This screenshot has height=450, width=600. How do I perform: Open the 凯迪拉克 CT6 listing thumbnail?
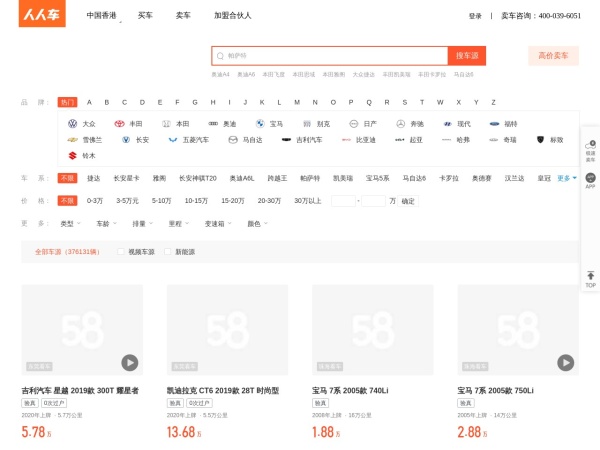(x=227, y=330)
